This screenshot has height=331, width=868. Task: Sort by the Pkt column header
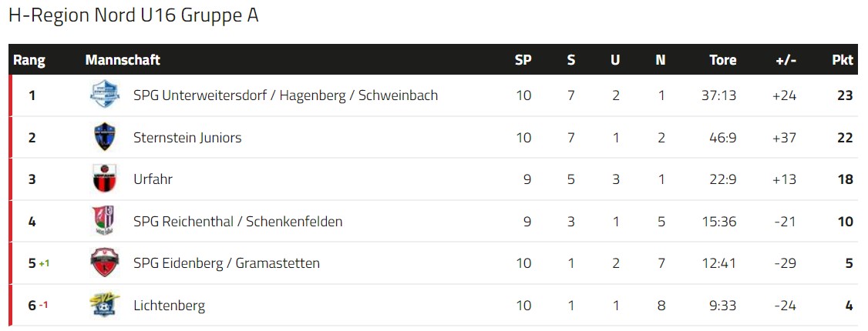[x=843, y=60]
